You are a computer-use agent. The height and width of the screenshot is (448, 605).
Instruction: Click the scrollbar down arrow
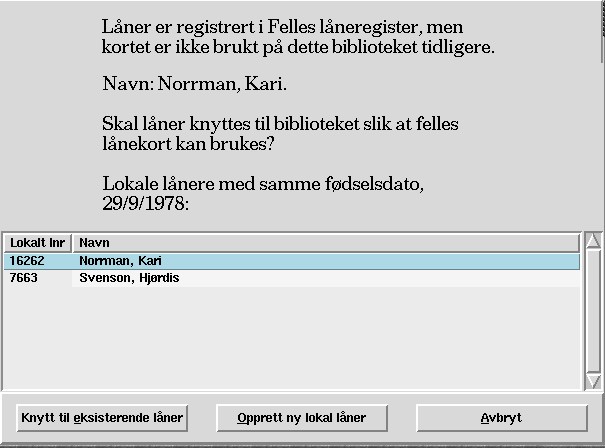[593, 381]
